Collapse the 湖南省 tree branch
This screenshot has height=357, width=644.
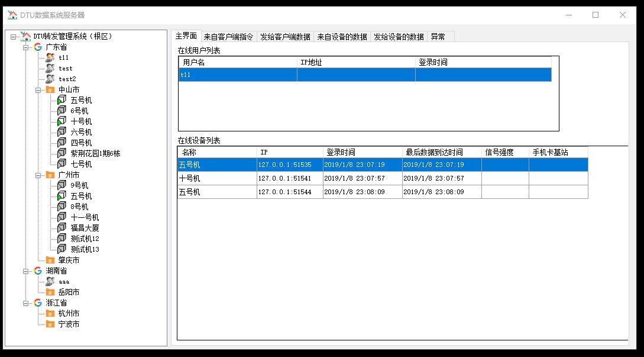(x=25, y=271)
